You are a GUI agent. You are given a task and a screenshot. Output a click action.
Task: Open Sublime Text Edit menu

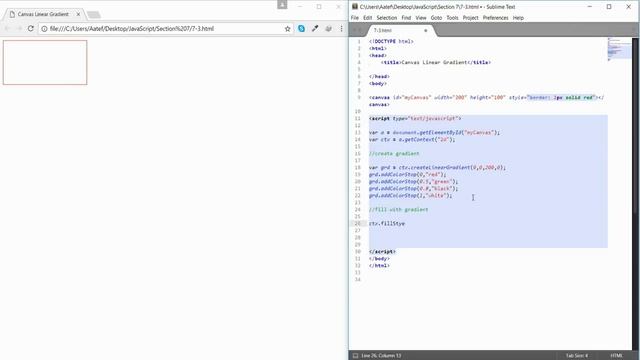[x=367, y=18]
